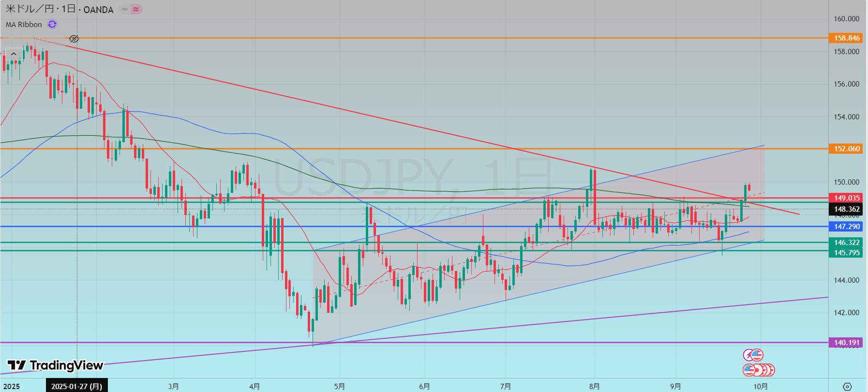The height and width of the screenshot is (392, 868).
Task: Select the 158.846 orange price label
Action: [x=847, y=38]
